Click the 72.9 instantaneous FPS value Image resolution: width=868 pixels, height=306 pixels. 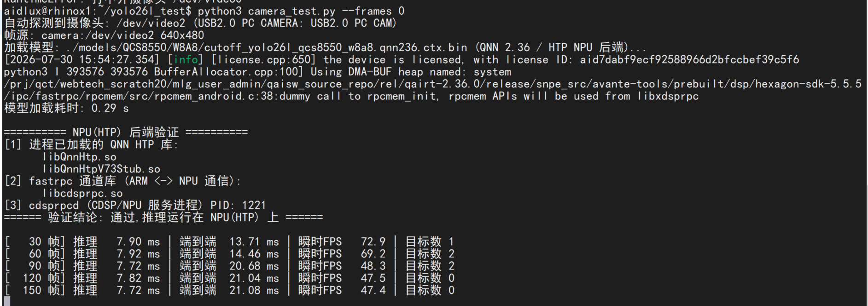coord(373,242)
